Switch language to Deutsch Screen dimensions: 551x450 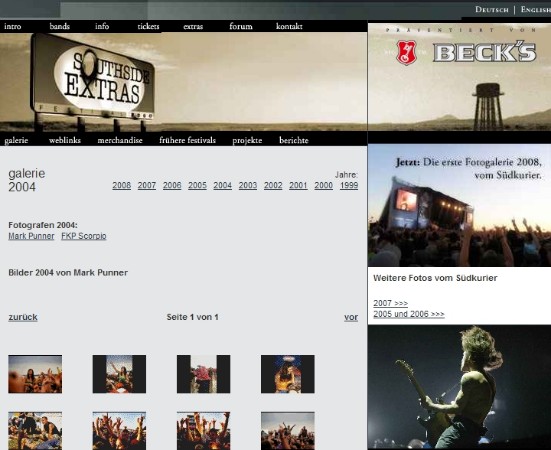[492, 9]
